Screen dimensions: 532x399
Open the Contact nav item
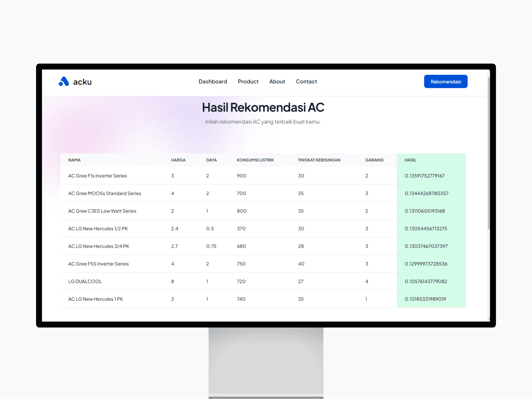pyautogui.click(x=306, y=81)
